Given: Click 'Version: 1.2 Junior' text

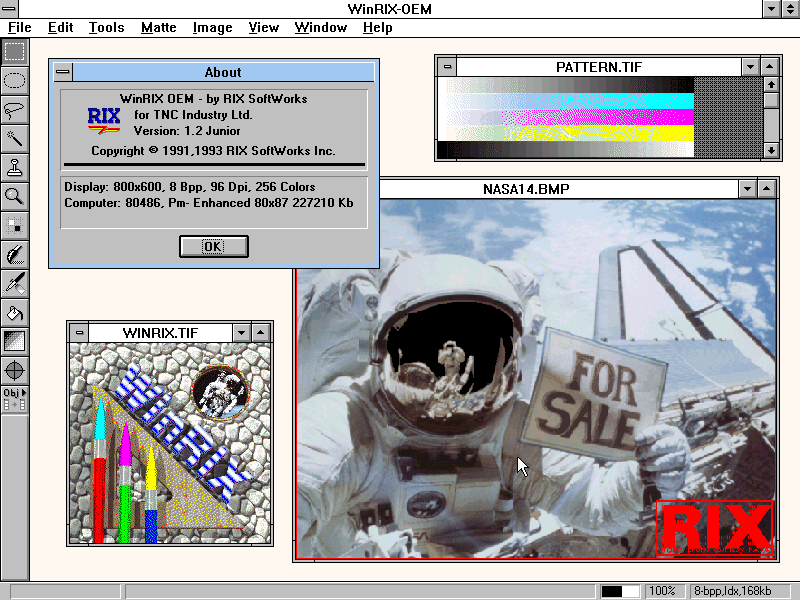Looking at the screenshot, I should tap(187, 131).
